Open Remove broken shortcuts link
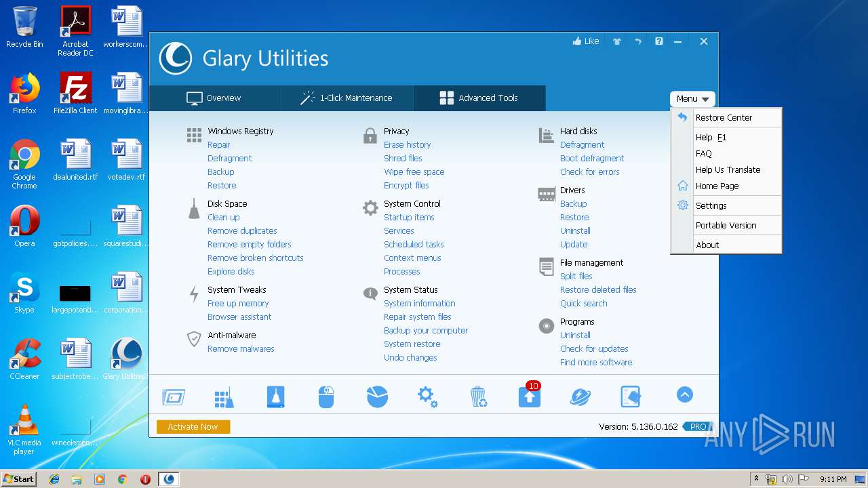The width and height of the screenshot is (868, 488). coord(256,258)
